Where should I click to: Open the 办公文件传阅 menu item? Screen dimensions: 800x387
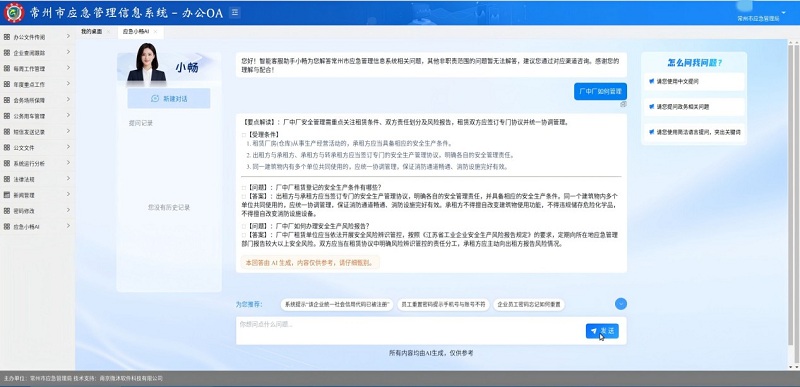pyautogui.click(x=37, y=37)
